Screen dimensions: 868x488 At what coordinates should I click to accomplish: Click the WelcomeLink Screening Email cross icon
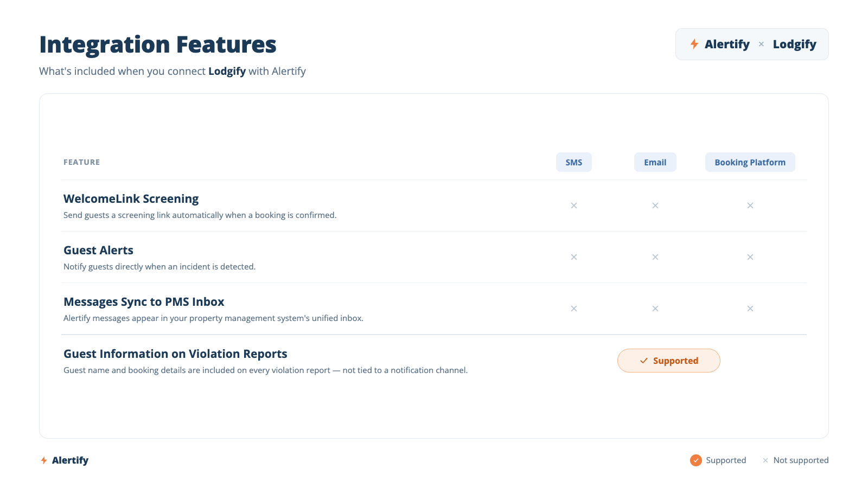(655, 206)
